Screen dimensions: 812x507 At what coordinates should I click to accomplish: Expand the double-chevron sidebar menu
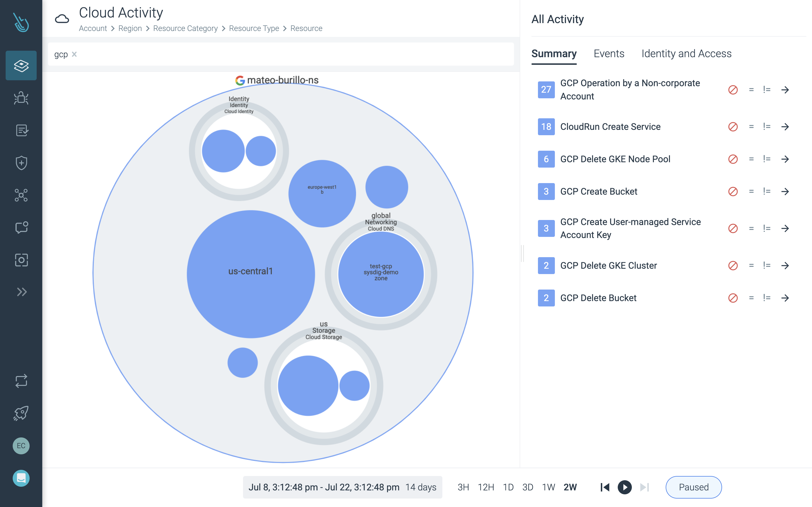tap(21, 292)
